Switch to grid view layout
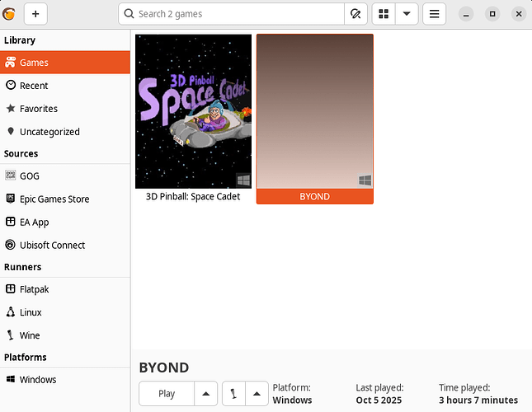Image resolution: width=532 pixels, height=412 pixels. pos(384,14)
